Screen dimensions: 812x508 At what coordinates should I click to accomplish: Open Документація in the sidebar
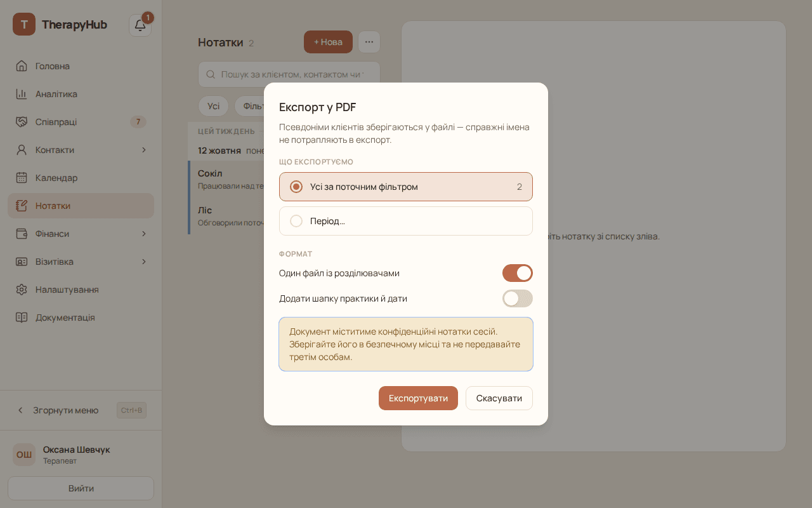point(81,317)
